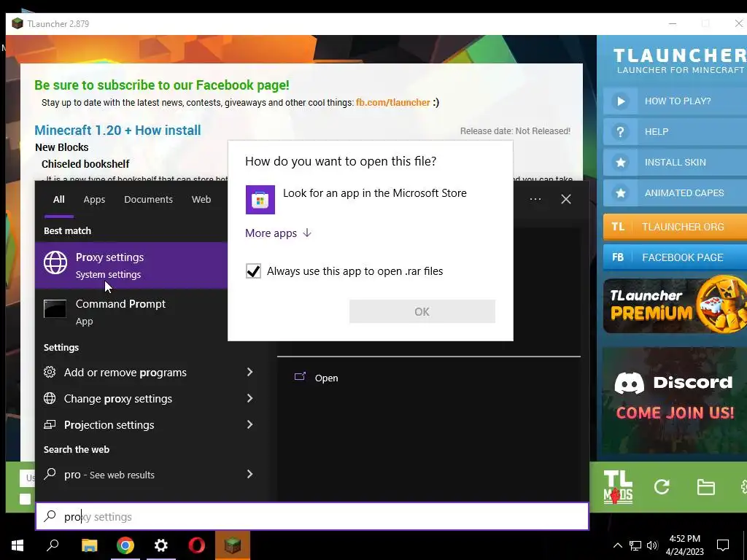
Task: Click the HOW TO PLAY? button
Action: coord(675,101)
